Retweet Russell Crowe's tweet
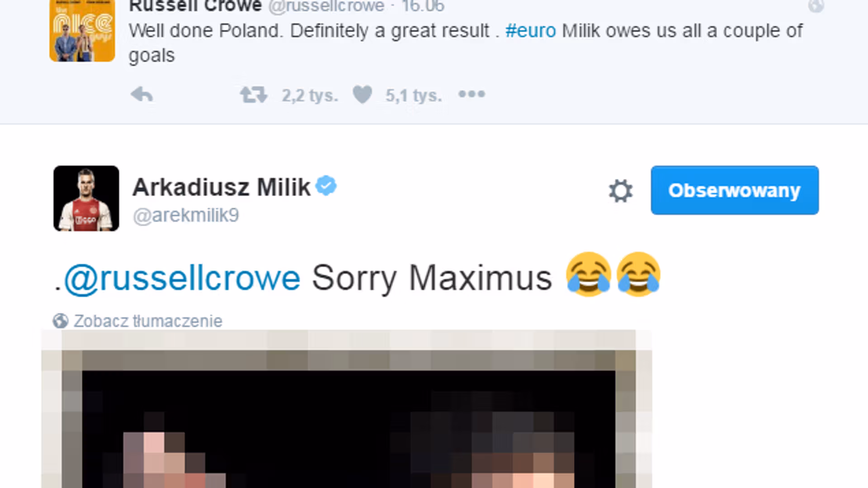The width and height of the screenshot is (868, 488). pyautogui.click(x=254, y=95)
